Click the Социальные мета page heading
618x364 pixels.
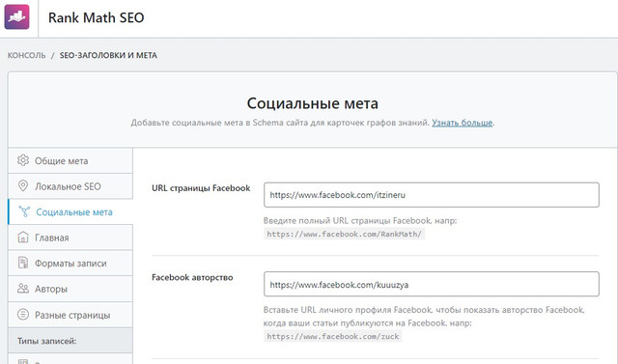click(313, 103)
